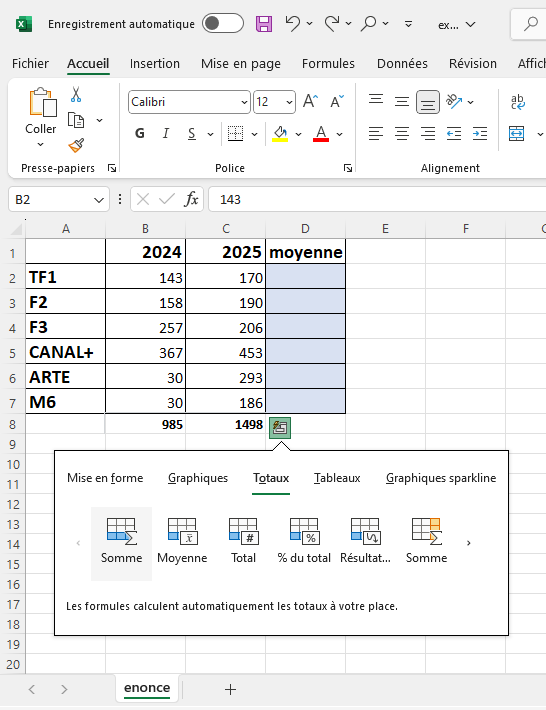Click the Align right icon
The height and width of the screenshot is (710, 546).
tap(428, 134)
